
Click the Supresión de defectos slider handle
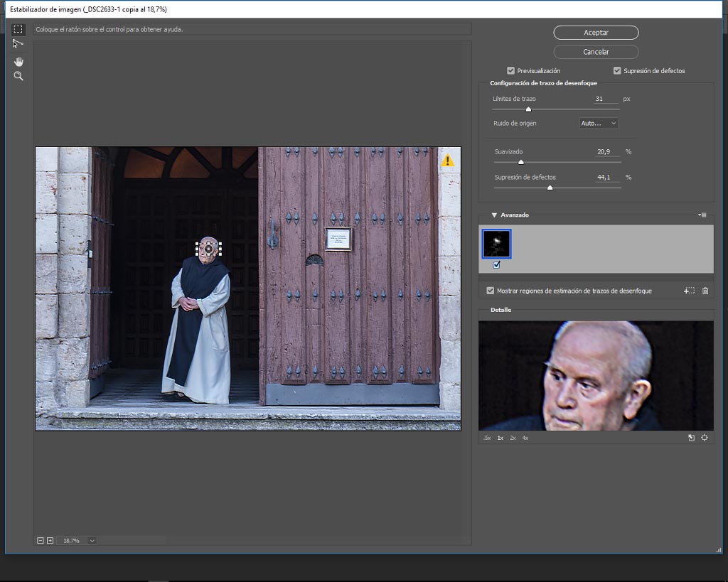550,188
